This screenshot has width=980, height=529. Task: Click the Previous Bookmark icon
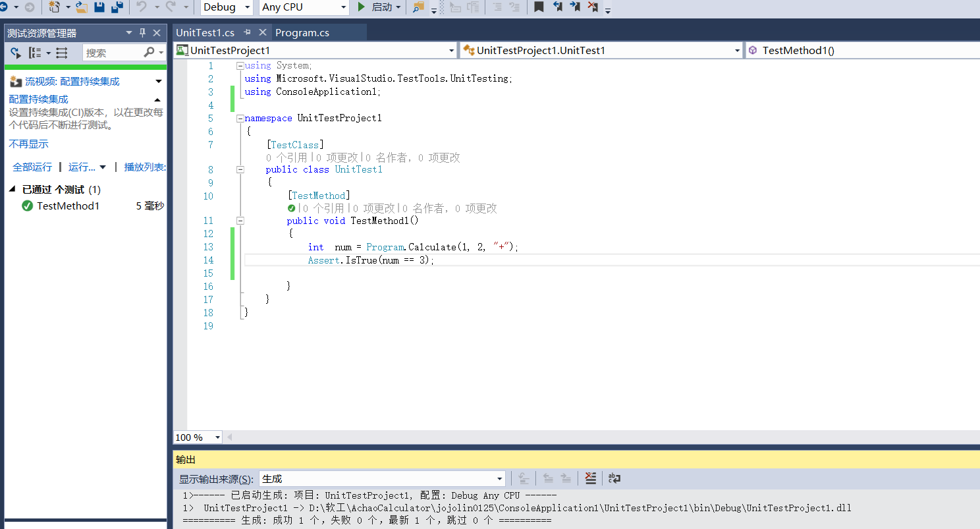pos(557,7)
